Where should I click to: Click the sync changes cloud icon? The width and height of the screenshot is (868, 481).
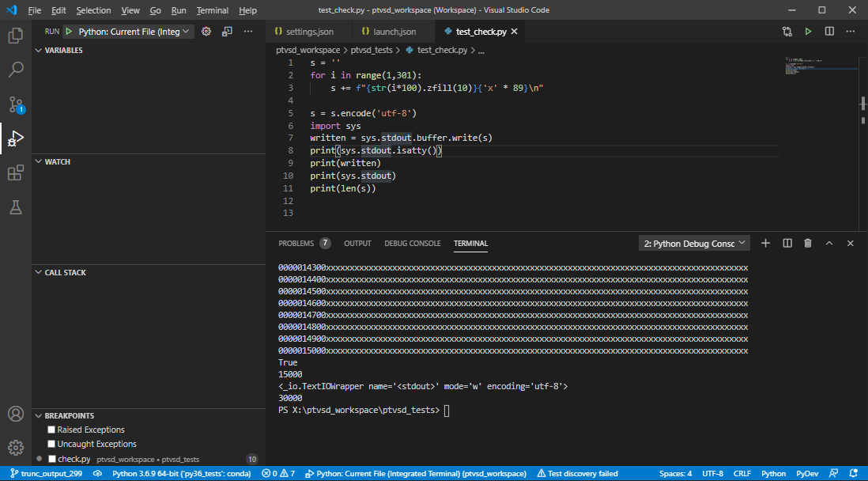pyautogui.click(x=97, y=474)
